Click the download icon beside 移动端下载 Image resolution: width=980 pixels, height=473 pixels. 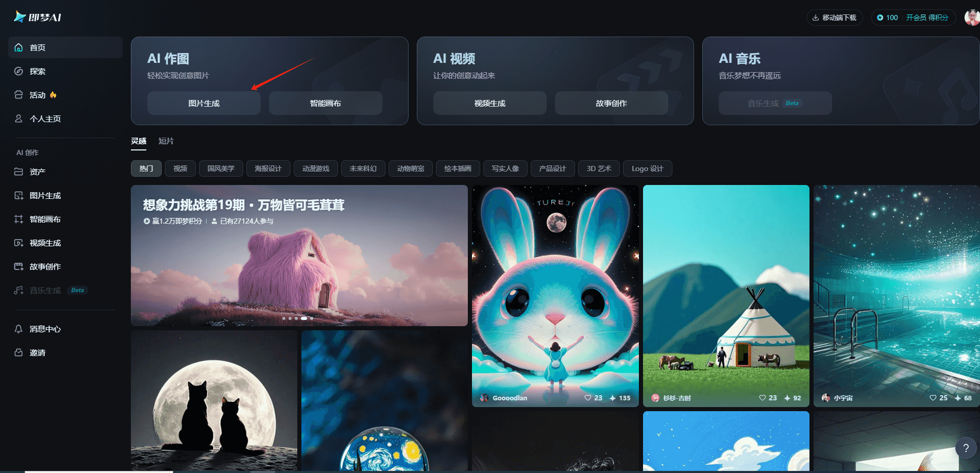click(x=816, y=18)
